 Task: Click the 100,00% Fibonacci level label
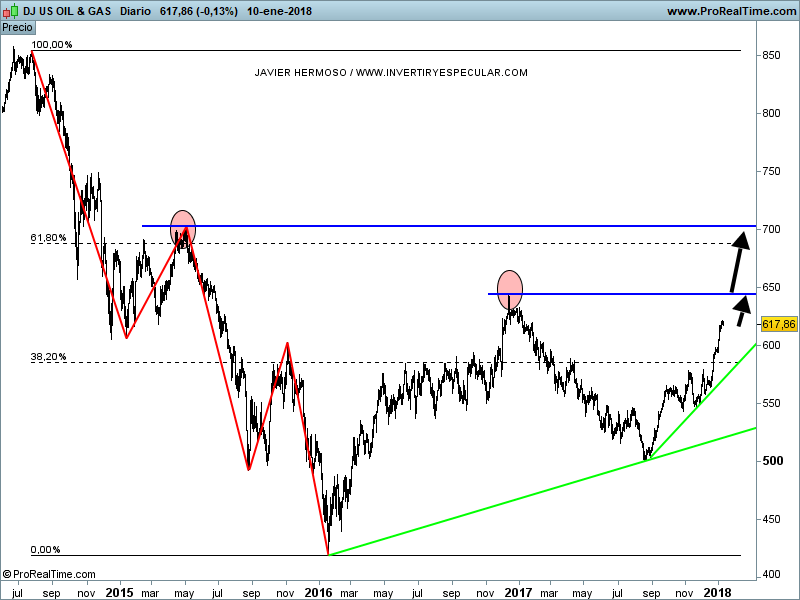click(52, 45)
